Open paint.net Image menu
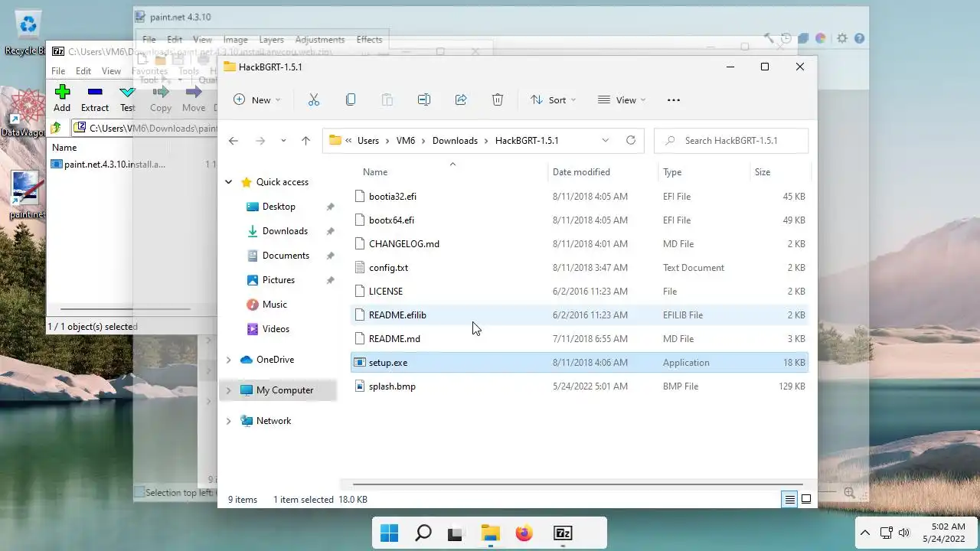The image size is (980, 551). point(235,40)
